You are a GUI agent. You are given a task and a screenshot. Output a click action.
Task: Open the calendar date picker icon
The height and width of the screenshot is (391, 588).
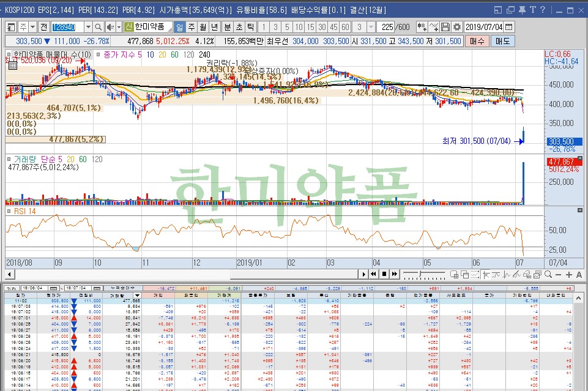tap(509, 27)
